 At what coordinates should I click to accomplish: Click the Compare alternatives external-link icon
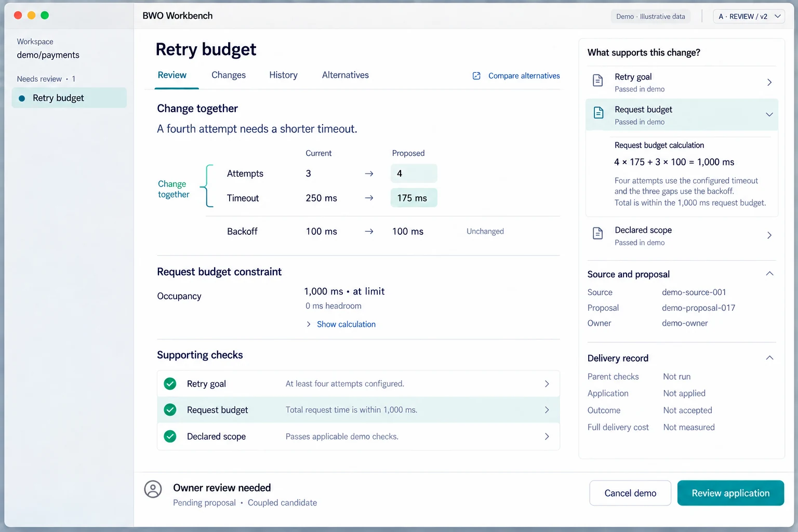point(476,76)
